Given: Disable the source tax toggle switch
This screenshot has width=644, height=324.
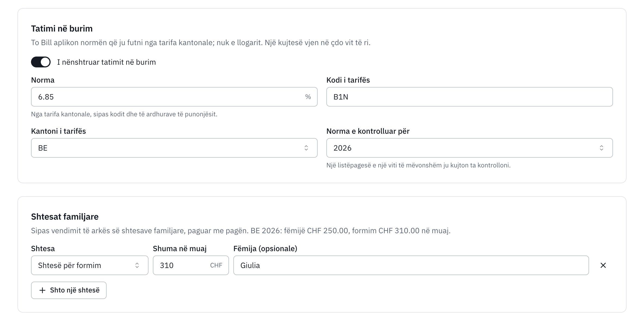Looking at the screenshot, I should (41, 62).
